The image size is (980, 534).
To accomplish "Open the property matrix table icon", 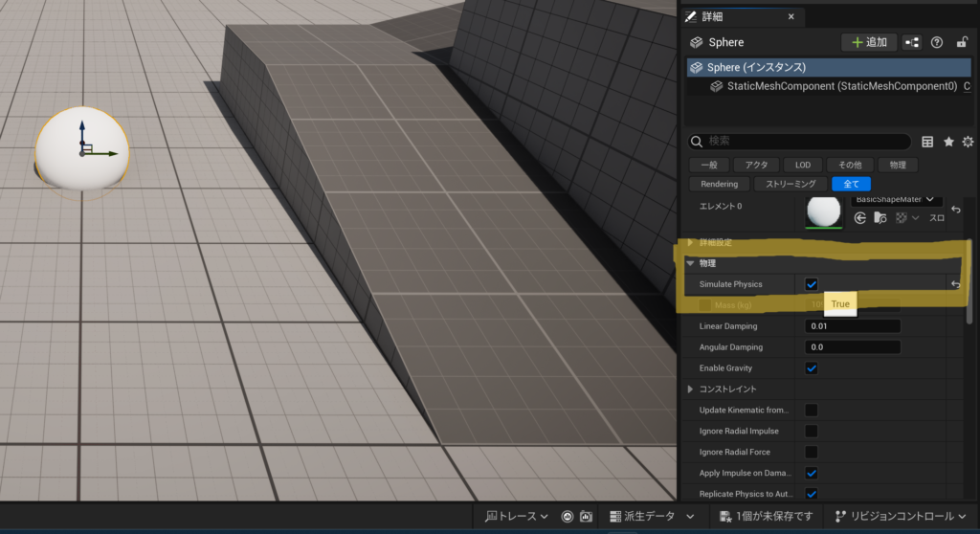I will 927,142.
